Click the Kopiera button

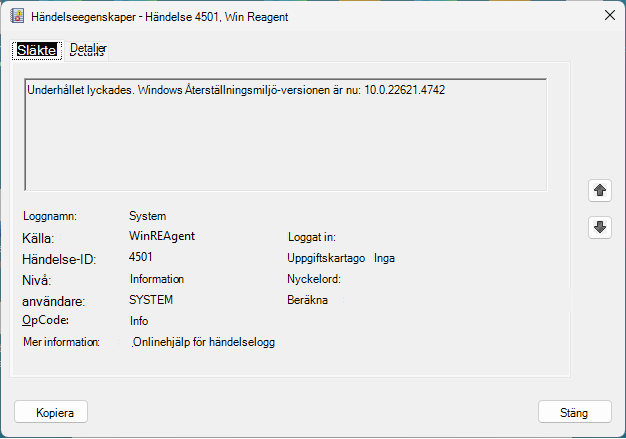(x=51, y=412)
